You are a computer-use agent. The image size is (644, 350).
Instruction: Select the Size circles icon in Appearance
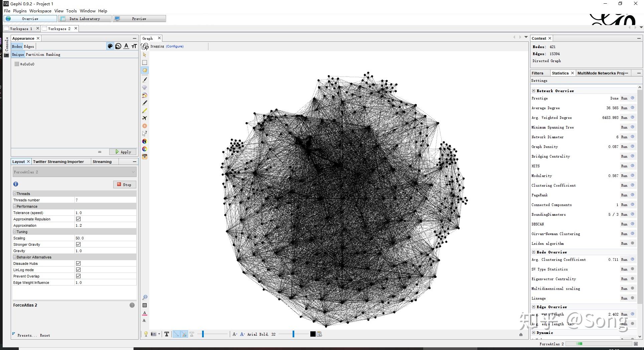pos(118,46)
